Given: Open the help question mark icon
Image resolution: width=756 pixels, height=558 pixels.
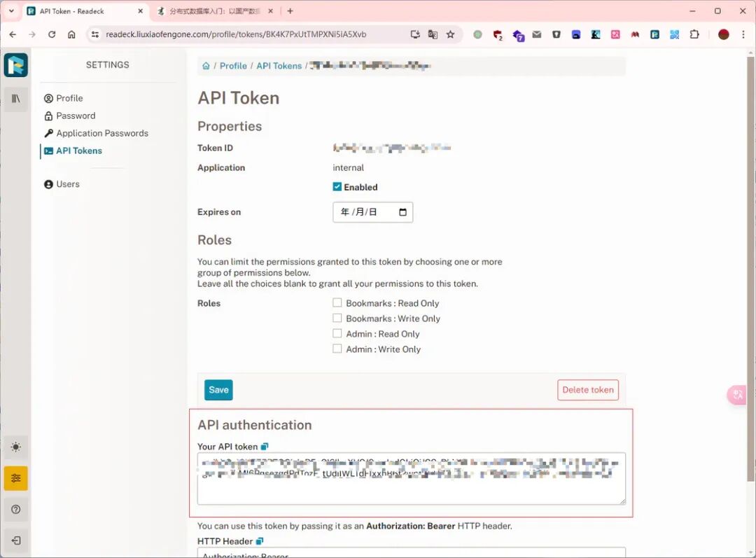Looking at the screenshot, I should 16,509.
